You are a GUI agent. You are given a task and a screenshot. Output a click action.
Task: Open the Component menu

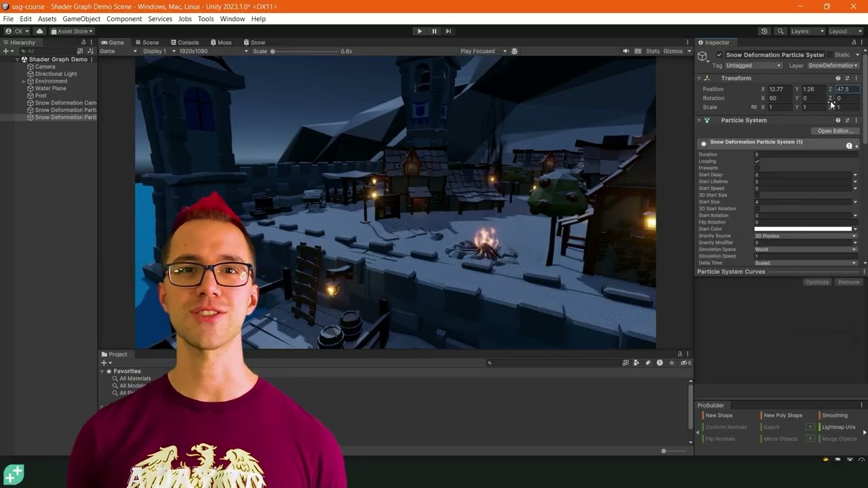124,19
